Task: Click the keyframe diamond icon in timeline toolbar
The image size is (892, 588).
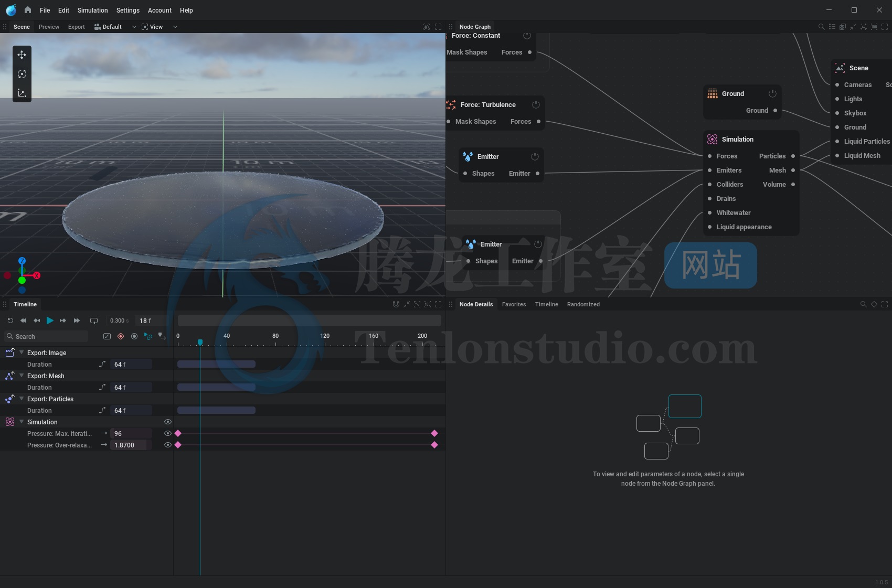Action: point(121,336)
